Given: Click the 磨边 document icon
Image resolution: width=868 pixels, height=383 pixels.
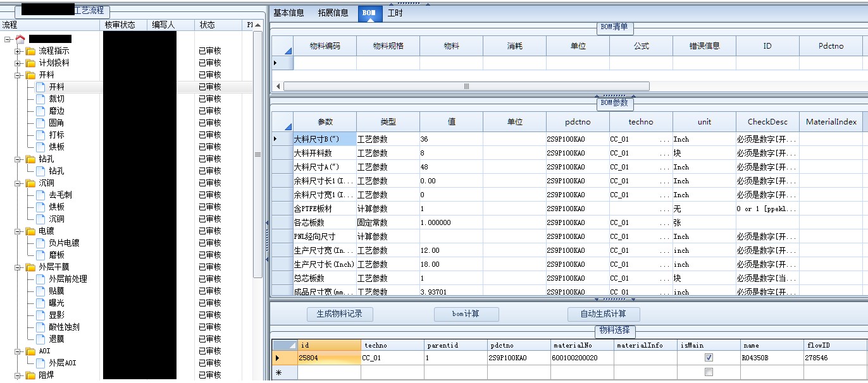Looking at the screenshot, I should 40,111.
